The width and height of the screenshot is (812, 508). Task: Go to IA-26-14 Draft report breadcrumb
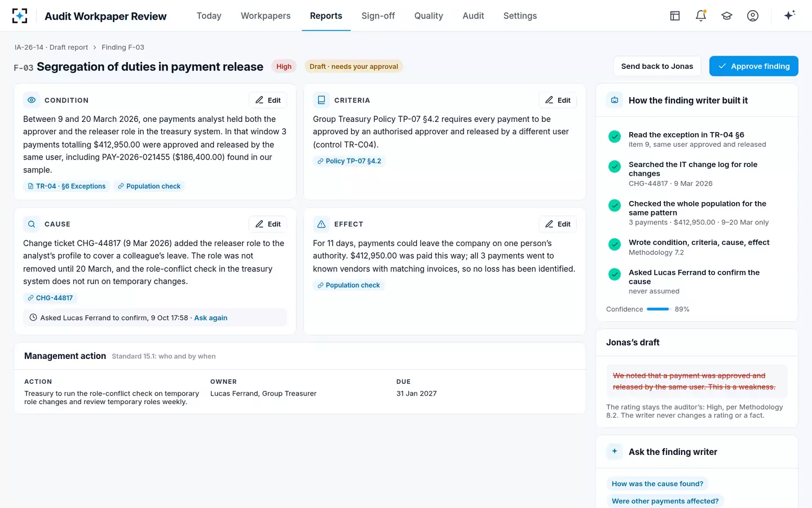point(51,47)
